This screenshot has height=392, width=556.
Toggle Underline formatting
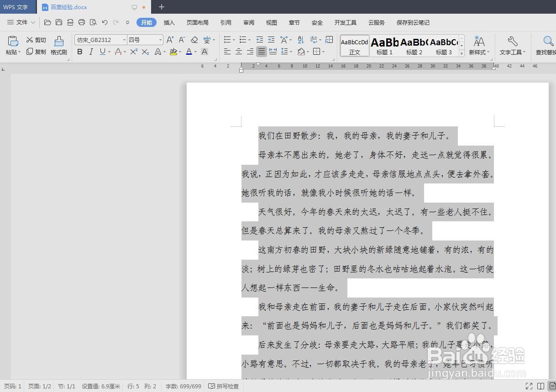[x=102, y=52]
